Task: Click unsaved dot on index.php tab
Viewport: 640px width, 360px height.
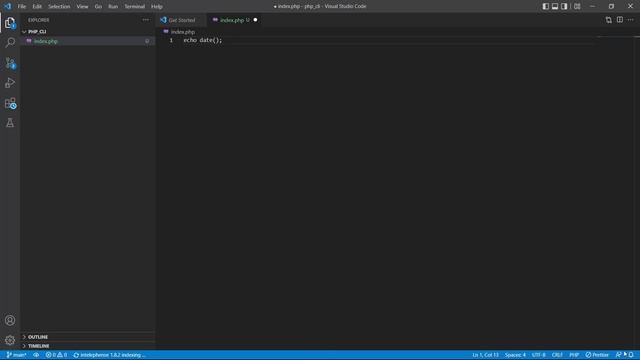Action: pos(255,20)
